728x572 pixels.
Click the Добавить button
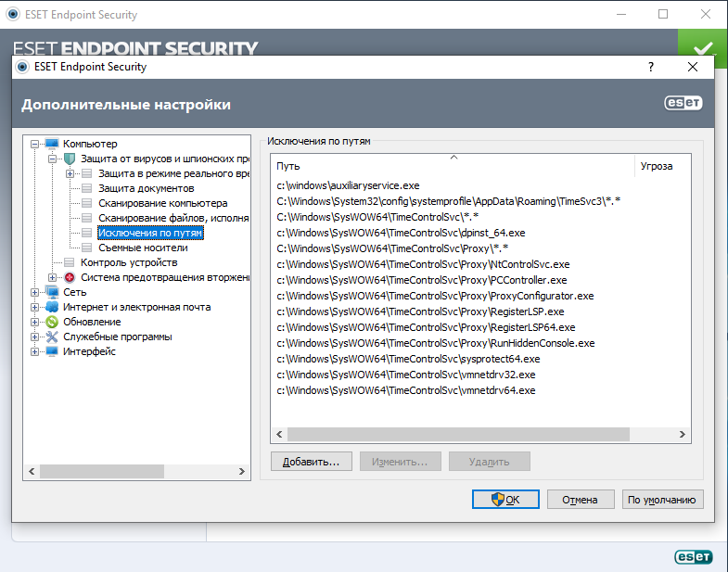[x=311, y=462]
